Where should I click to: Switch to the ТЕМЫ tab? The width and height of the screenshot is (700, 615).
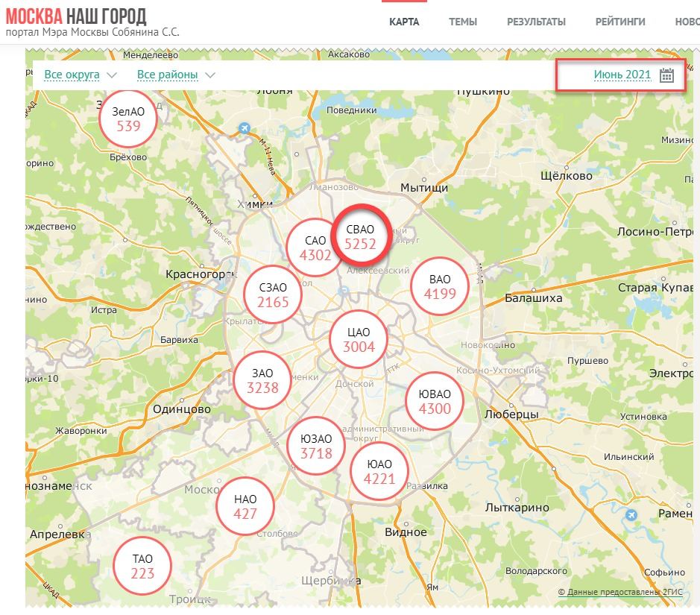(x=463, y=22)
